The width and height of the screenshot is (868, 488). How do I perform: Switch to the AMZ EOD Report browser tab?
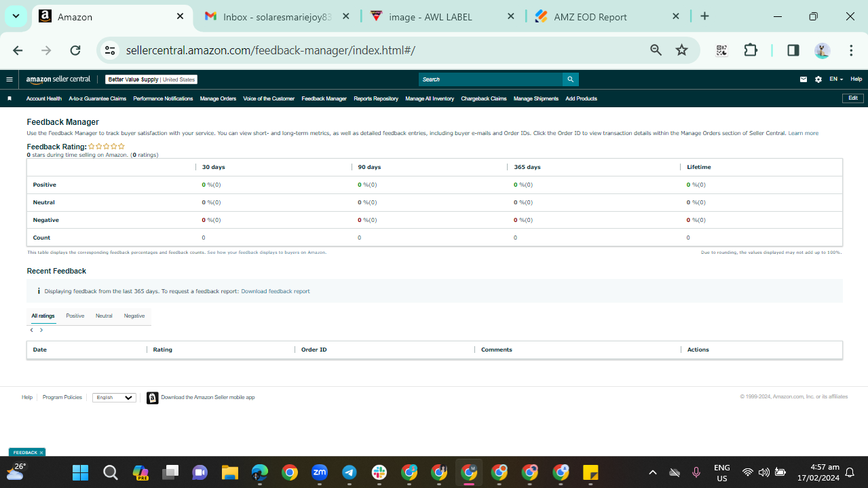coord(609,16)
